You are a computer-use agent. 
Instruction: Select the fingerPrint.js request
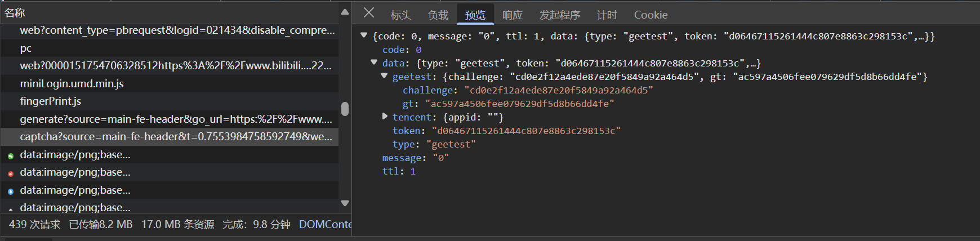coord(51,101)
